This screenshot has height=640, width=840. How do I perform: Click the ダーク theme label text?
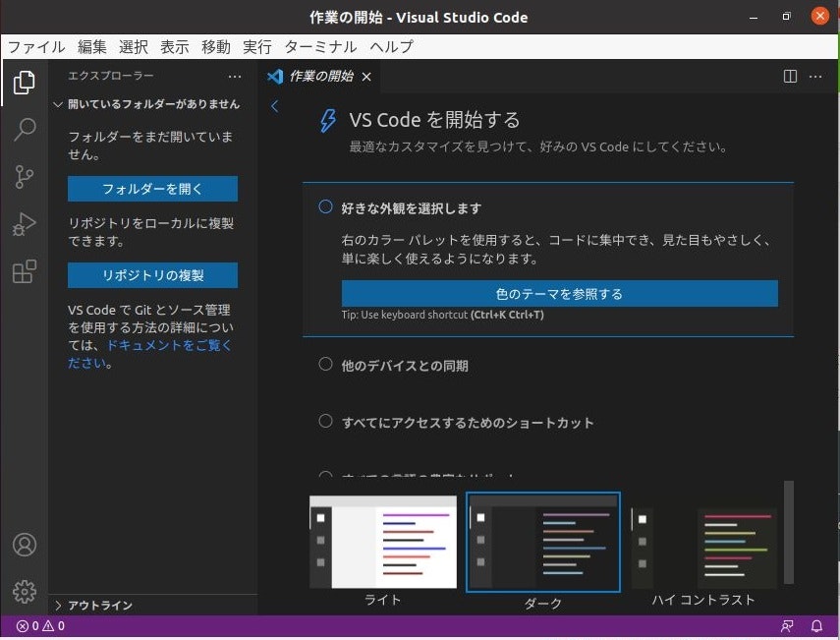(x=542, y=604)
